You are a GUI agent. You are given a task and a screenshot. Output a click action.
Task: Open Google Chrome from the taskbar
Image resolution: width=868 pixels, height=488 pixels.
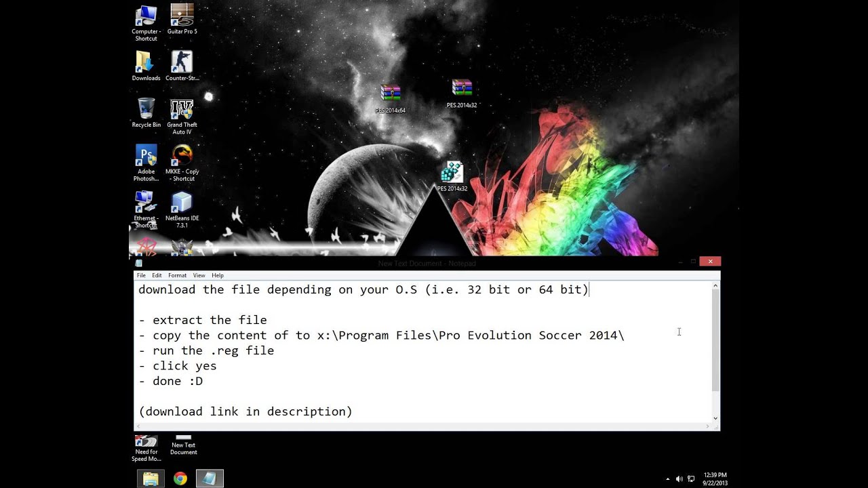pos(180,479)
